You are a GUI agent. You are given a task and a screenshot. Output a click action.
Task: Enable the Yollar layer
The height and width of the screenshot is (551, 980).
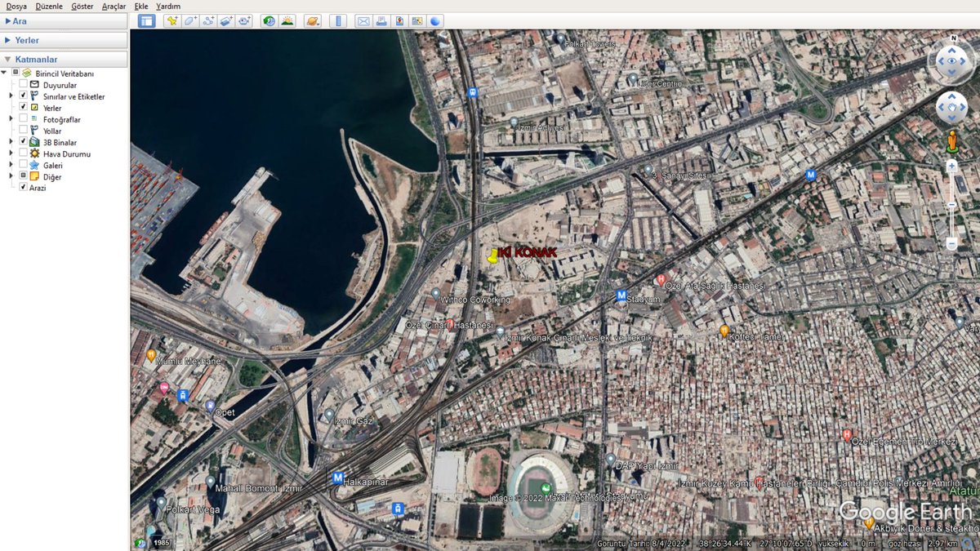[x=22, y=130]
